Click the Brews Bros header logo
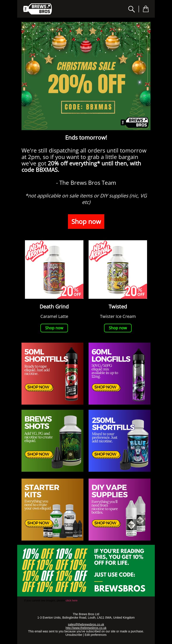The image size is (172, 644). point(37,9)
